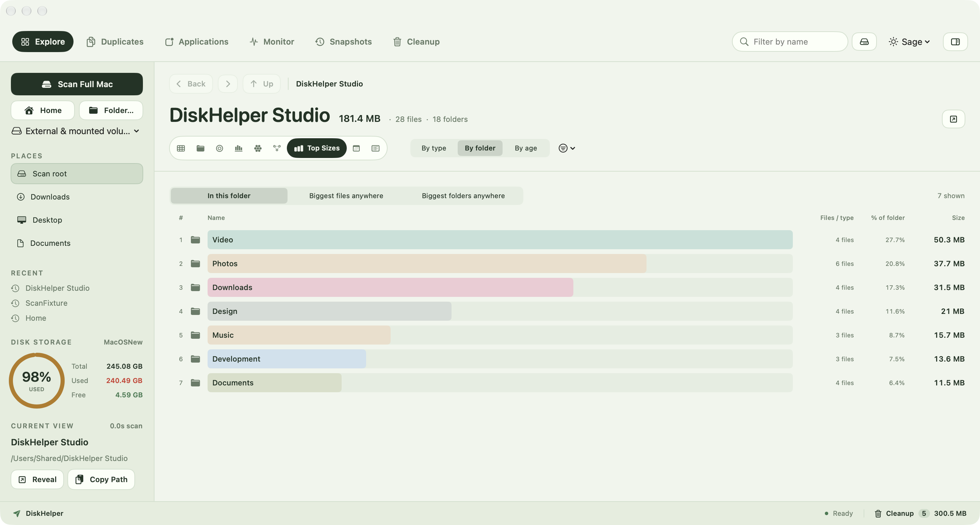This screenshot has height=525, width=980.
Task: Select the folder view icon in view switcher
Action: (200, 148)
